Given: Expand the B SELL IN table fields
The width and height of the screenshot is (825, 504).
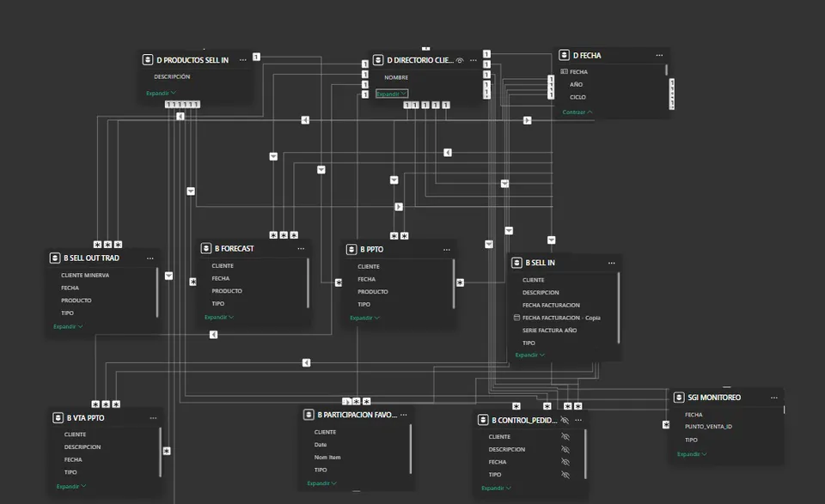Looking at the screenshot, I should [x=530, y=355].
